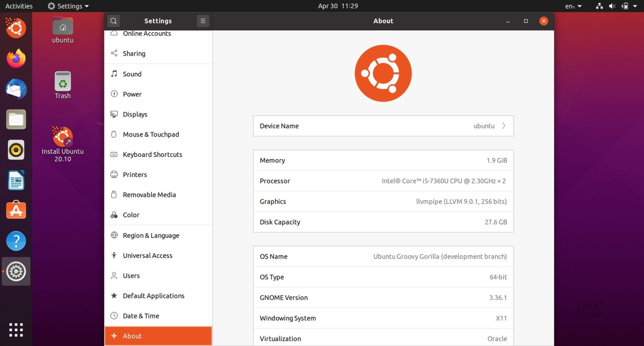The image size is (644, 346).
Task: Select the Removable Media icon
Action: (114, 195)
